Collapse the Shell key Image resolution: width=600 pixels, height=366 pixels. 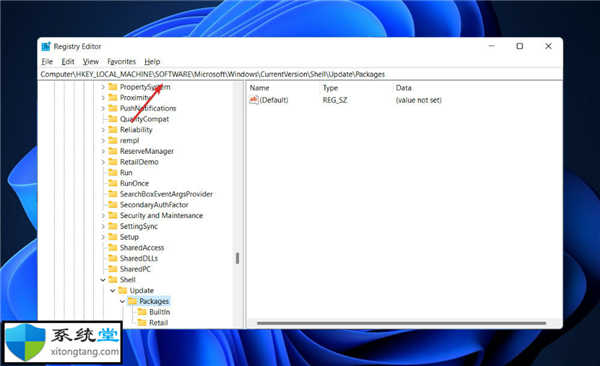pyautogui.click(x=103, y=280)
